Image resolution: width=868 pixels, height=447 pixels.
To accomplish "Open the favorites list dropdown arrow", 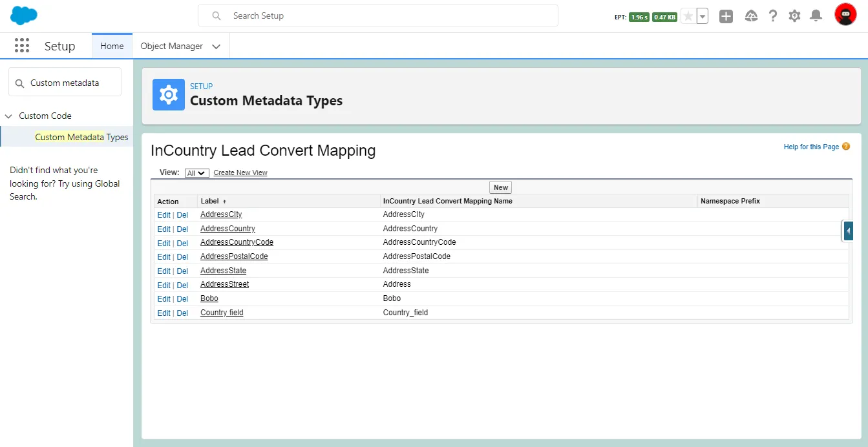I will (x=703, y=16).
